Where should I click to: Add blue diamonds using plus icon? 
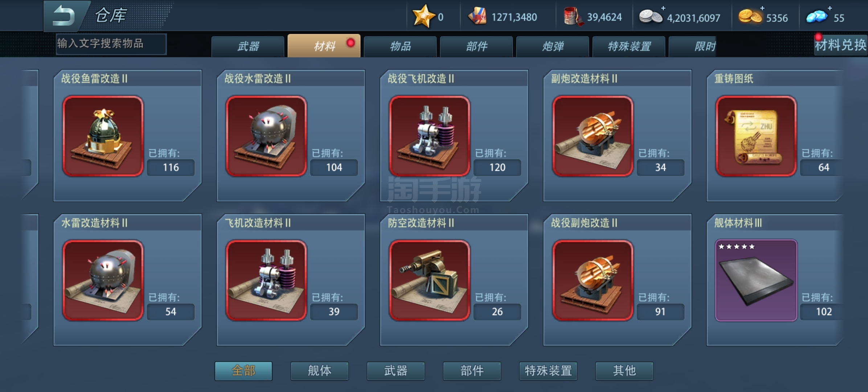click(830, 8)
